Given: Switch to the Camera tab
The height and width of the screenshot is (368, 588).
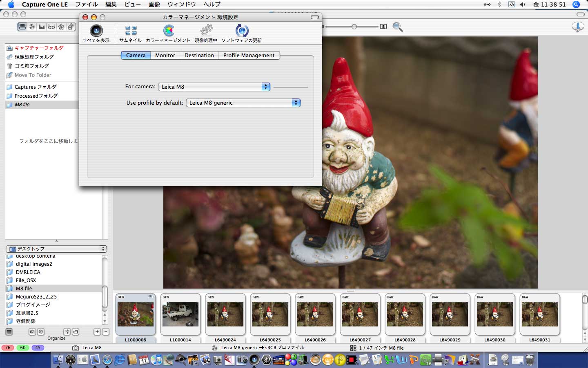Looking at the screenshot, I should click(136, 55).
